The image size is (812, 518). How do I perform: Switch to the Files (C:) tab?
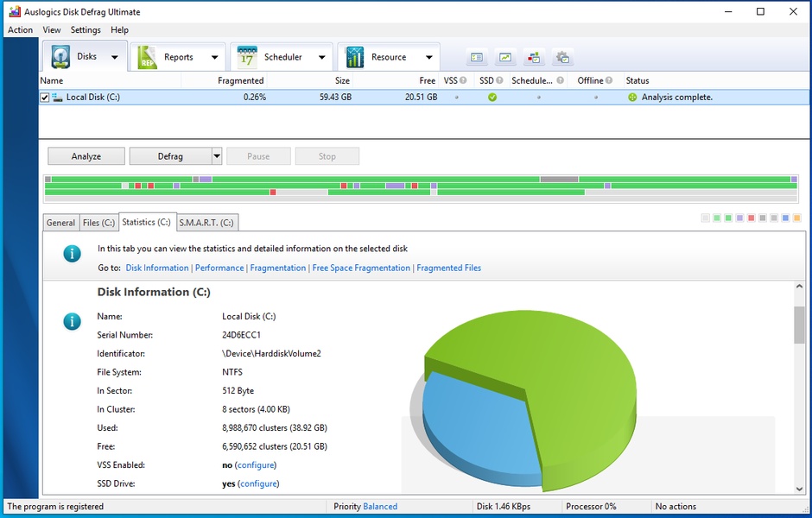[98, 223]
